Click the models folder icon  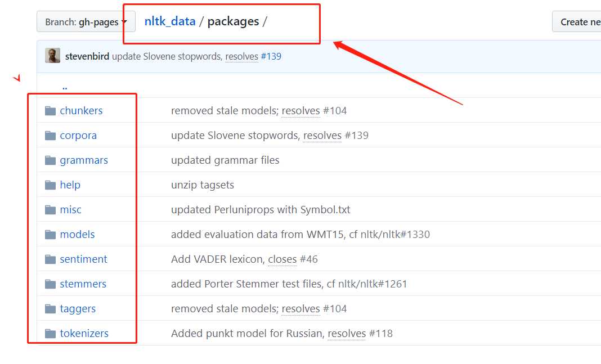tap(50, 235)
